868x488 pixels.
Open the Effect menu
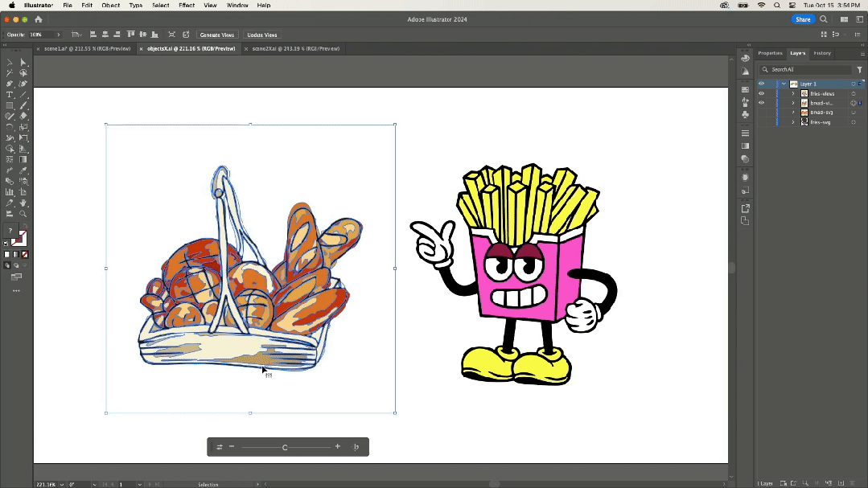[187, 5]
